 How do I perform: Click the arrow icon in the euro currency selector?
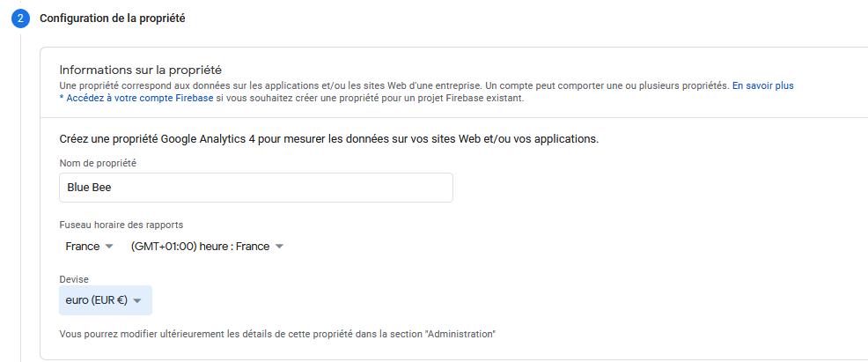click(x=138, y=300)
